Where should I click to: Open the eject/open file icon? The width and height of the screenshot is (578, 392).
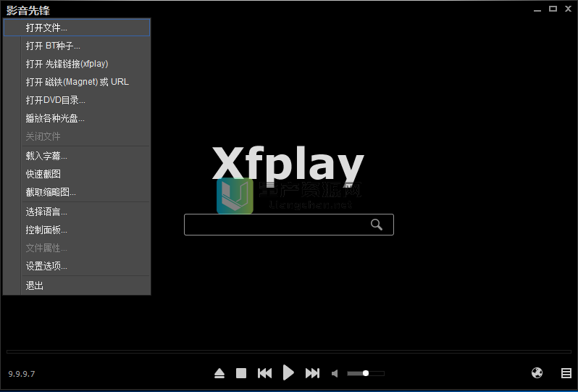[x=219, y=373]
